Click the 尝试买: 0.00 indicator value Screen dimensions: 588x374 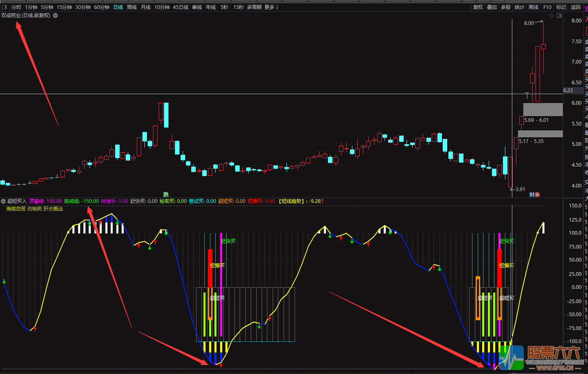point(202,201)
